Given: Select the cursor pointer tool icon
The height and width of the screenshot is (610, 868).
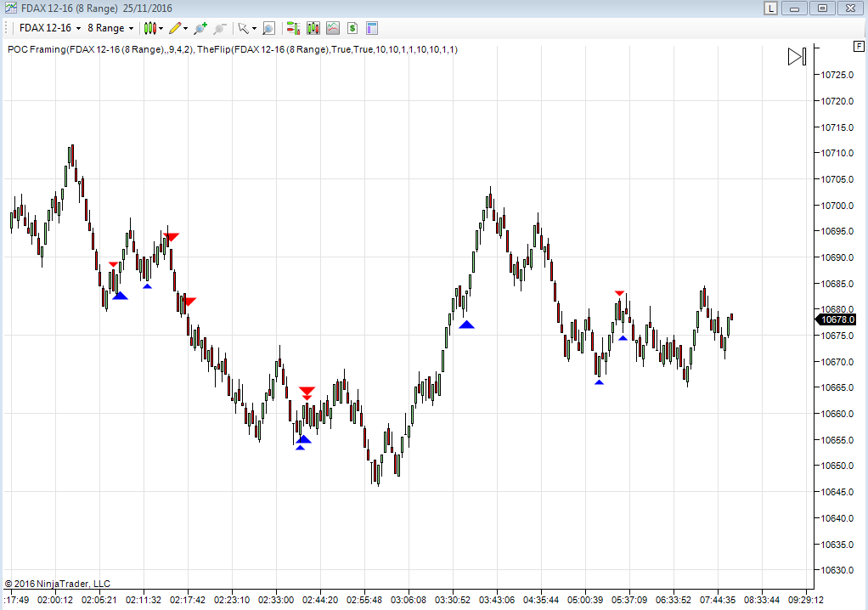Looking at the screenshot, I should click(x=243, y=28).
